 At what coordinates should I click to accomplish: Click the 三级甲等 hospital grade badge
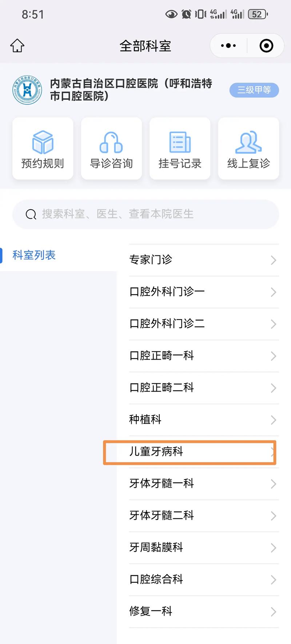pos(254,90)
